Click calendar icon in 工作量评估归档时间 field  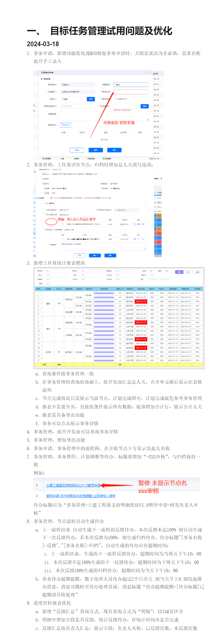(116, 210)
